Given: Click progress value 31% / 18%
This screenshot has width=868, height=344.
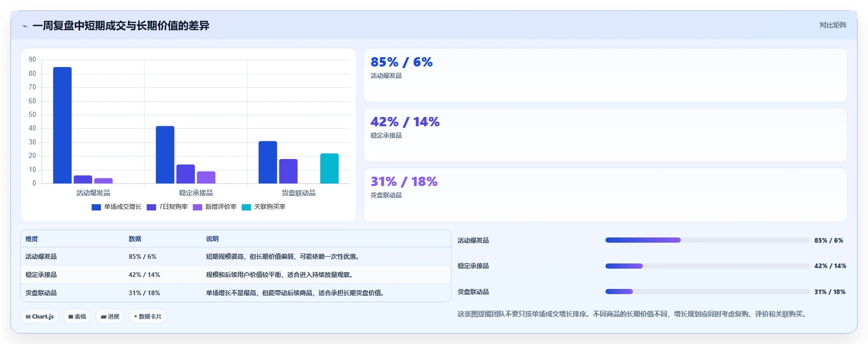Looking at the screenshot, I should click(x=830, y=292).
